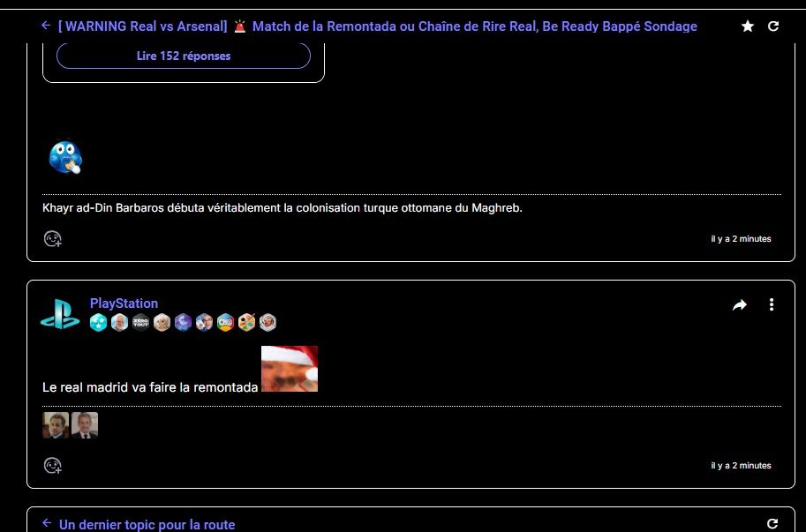
Task: Click the man with glasses badge
Action: coord(204,323)
